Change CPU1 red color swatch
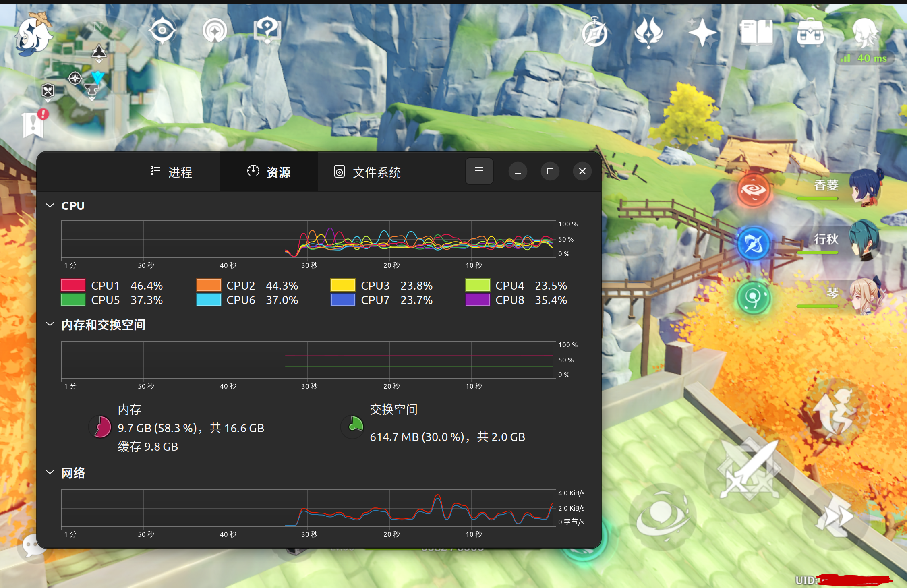 point(73,285)
